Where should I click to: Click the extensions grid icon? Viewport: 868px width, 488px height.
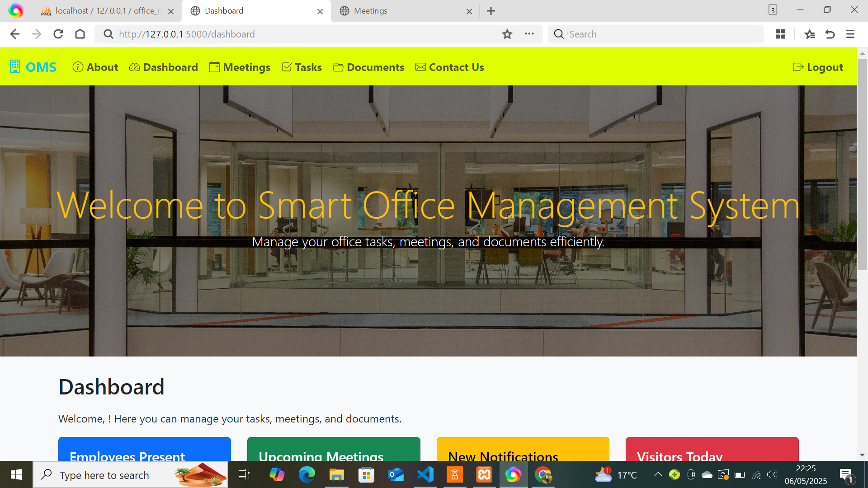click(780, 34)
